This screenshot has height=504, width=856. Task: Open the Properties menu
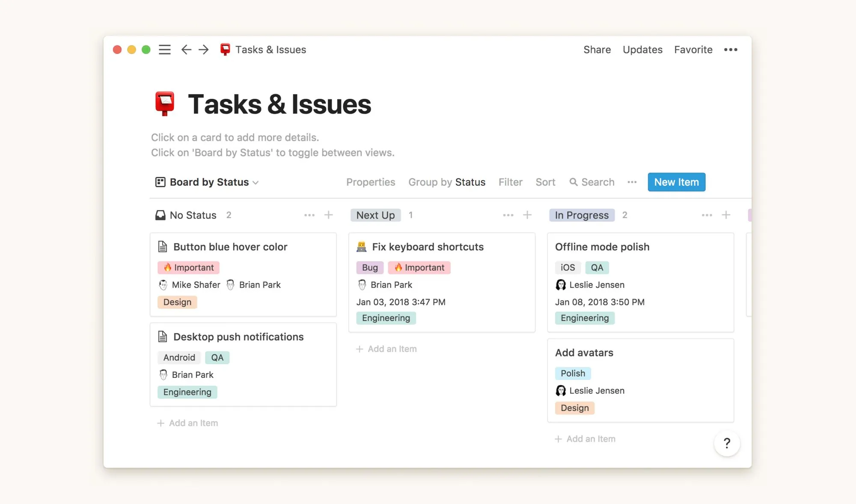click(371, 182)
